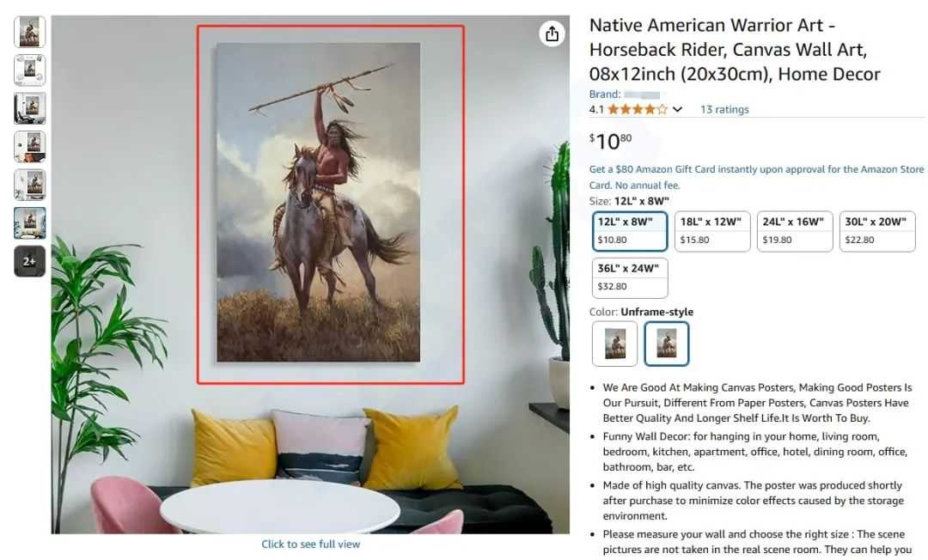Open the 2+ more images thumbnail

(x=29, y=261)
